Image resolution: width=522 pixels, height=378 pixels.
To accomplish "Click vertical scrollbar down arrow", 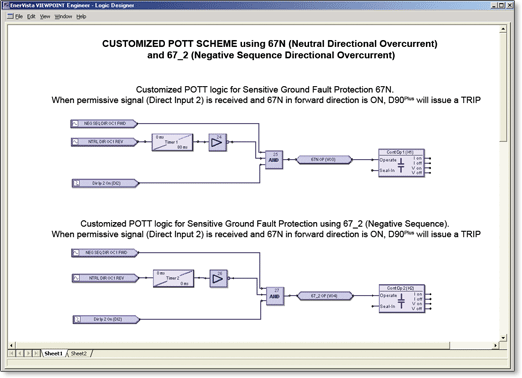I will click(x=503, y=338).
